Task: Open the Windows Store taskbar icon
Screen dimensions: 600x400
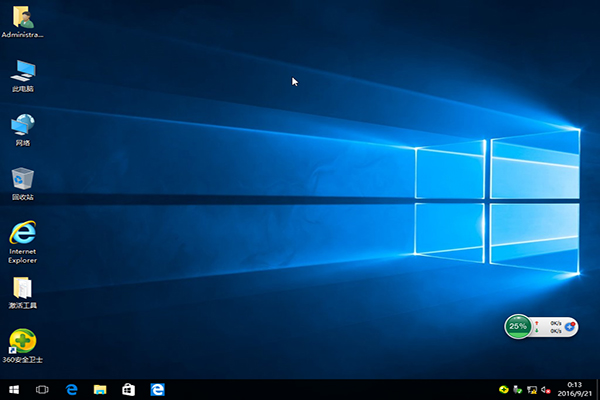Action: pos(128,388)
